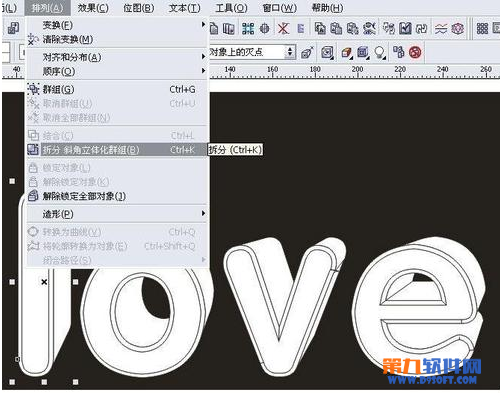Click the chain link toolbar icon
The height and width of the screenshot is (393, 500).
(421, 29)
